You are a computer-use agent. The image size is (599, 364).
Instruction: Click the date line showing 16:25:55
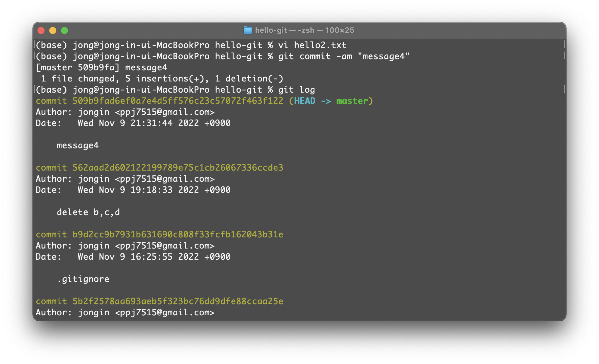pos(133,257)
